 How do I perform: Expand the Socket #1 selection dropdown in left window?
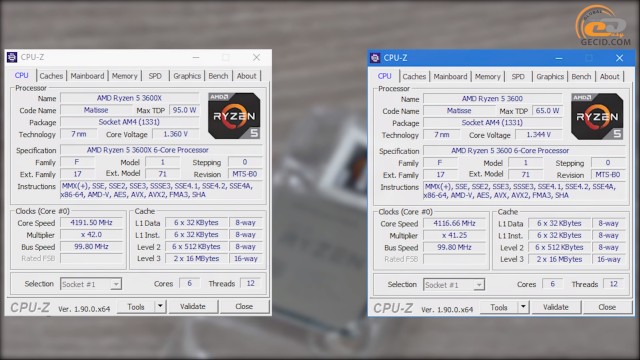116,284
